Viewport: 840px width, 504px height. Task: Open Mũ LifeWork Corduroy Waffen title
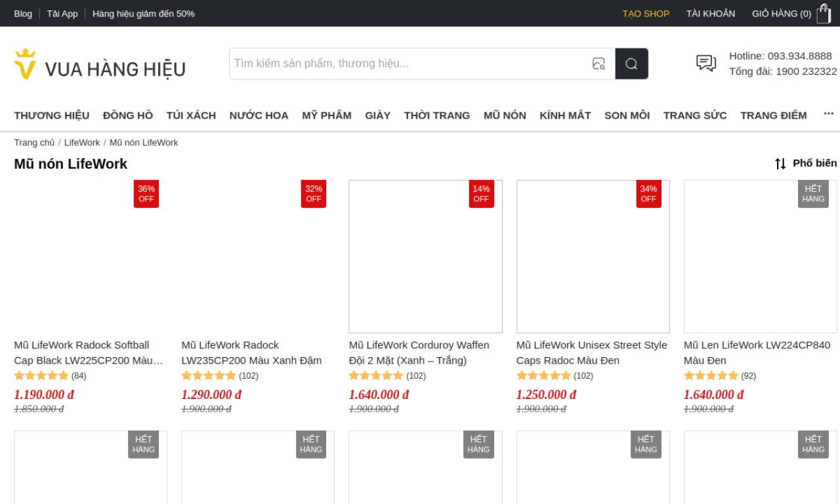coord(419,352)
